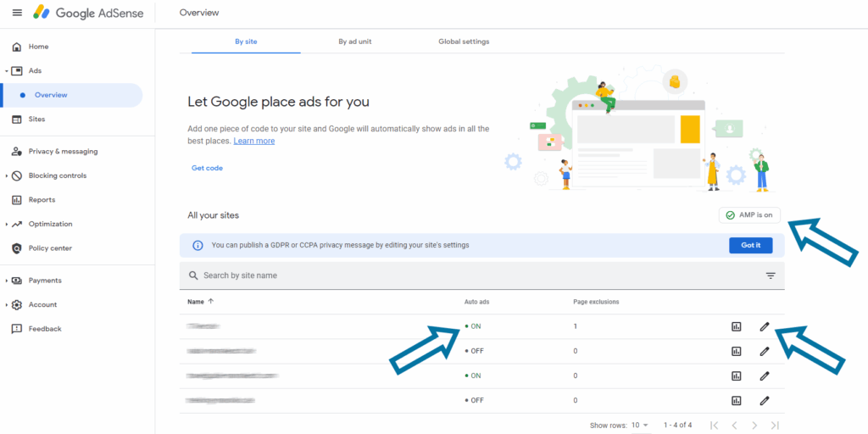The image size is (868, 434).
Task: Click the Auto ads column header
Action: (x=476, y=303)
